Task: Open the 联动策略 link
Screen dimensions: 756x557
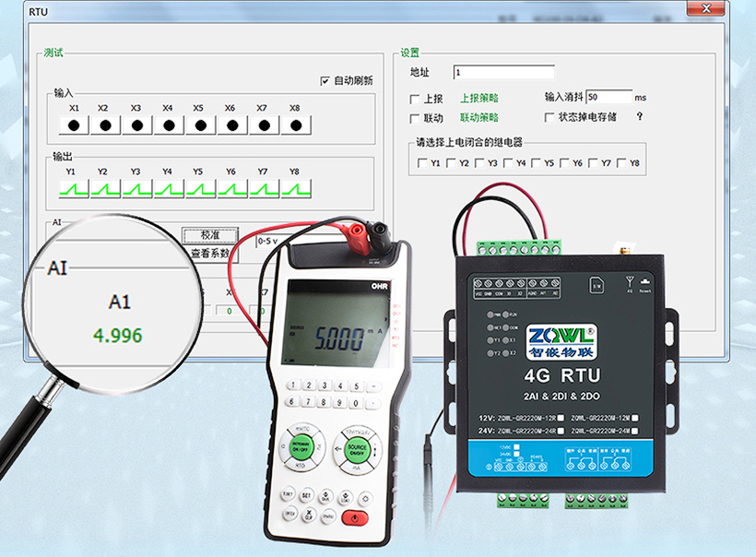Action: (x=478, y=118)
